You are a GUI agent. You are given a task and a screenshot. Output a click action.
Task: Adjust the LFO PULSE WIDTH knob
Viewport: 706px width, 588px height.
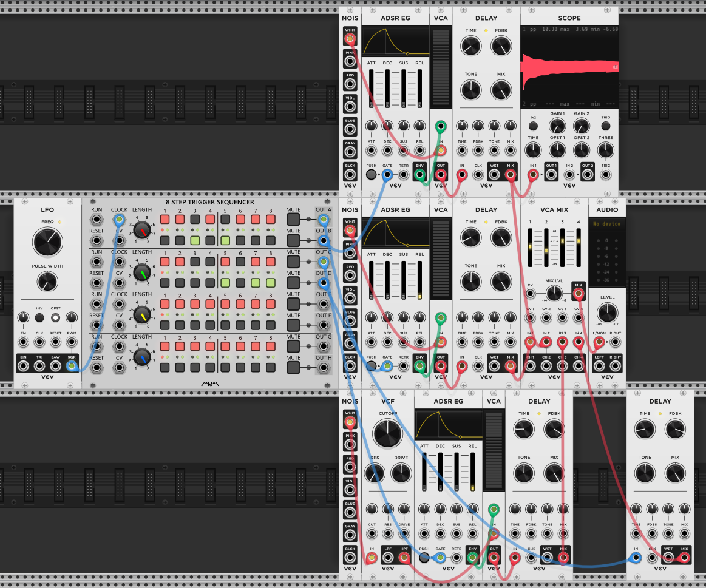click(x=47, y=282)
